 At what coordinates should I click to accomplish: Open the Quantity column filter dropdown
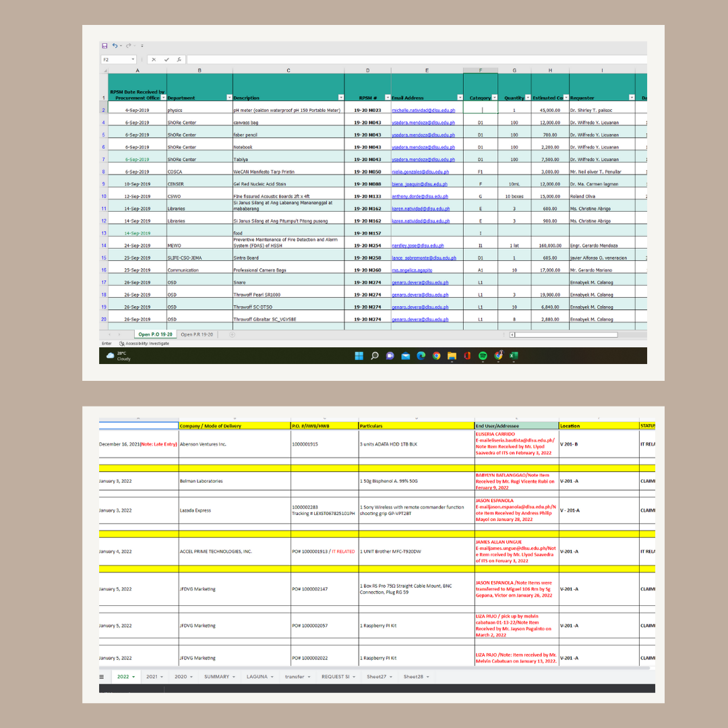528,98
